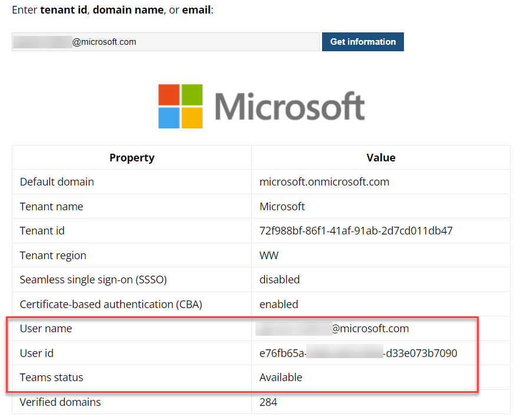The width and height of the screenshot is (517, 420).
Task: Select microsoft.onmicrosoft.com value
Action: pyautogui.click(x=324, y=182)
